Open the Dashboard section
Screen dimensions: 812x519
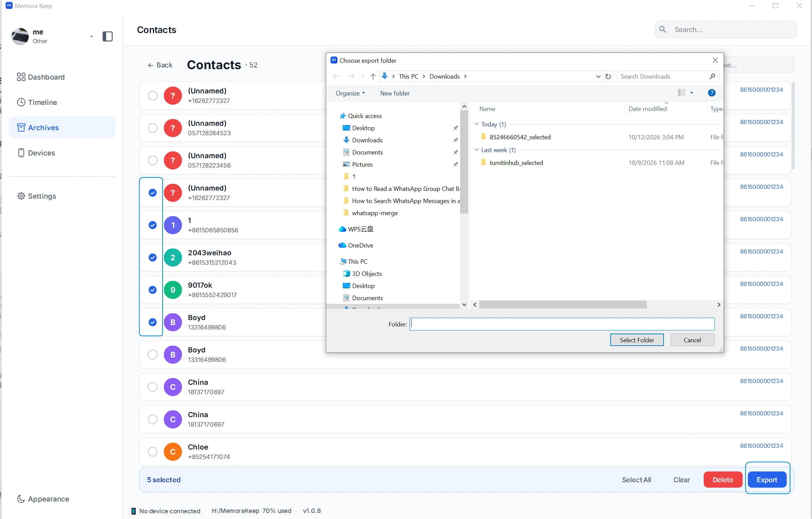(x=41, y=77)
